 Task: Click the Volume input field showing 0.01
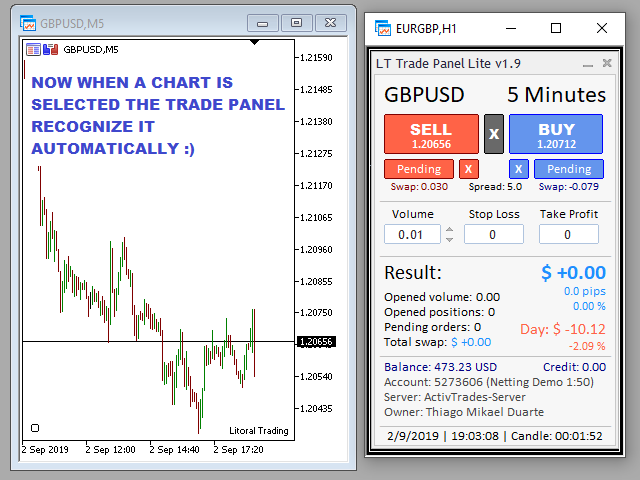click(x=412, y=234)
